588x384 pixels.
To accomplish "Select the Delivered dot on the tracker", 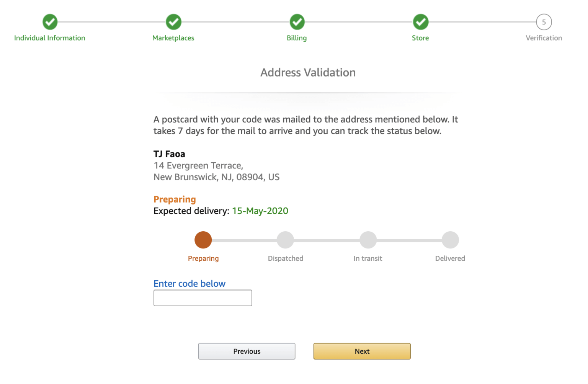I will tap(450, 239).
